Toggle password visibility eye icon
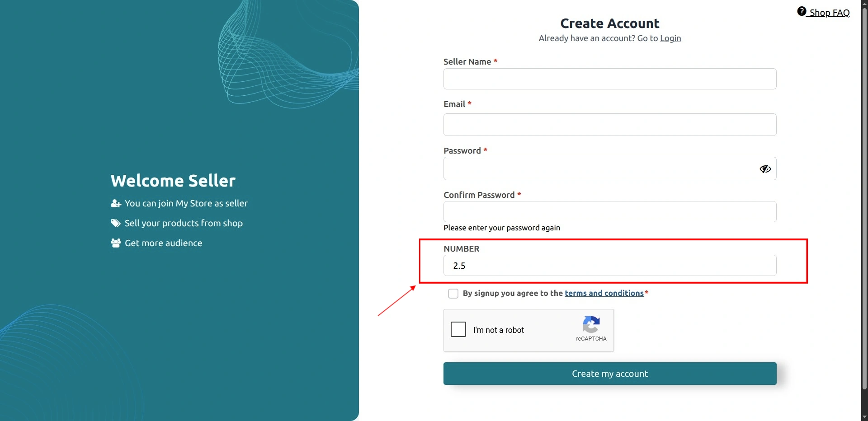Image resolution: width=868 pixels, height=421 pixels. pos(765,168)
